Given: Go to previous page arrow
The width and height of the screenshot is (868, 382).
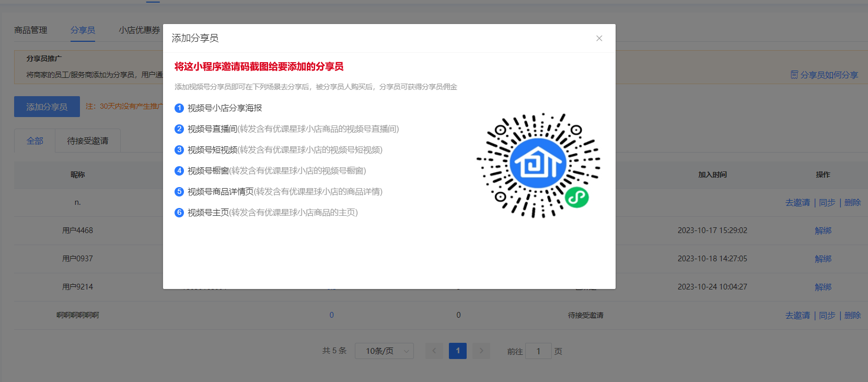Looking at the screenshot, I should pyautogui.click(x=434, y=351).
